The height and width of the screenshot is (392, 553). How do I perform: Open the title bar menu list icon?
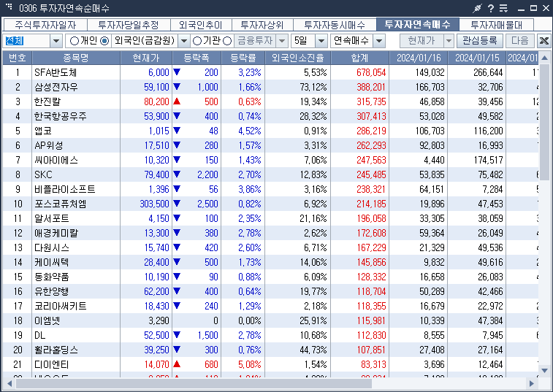[x=503, y=8]
